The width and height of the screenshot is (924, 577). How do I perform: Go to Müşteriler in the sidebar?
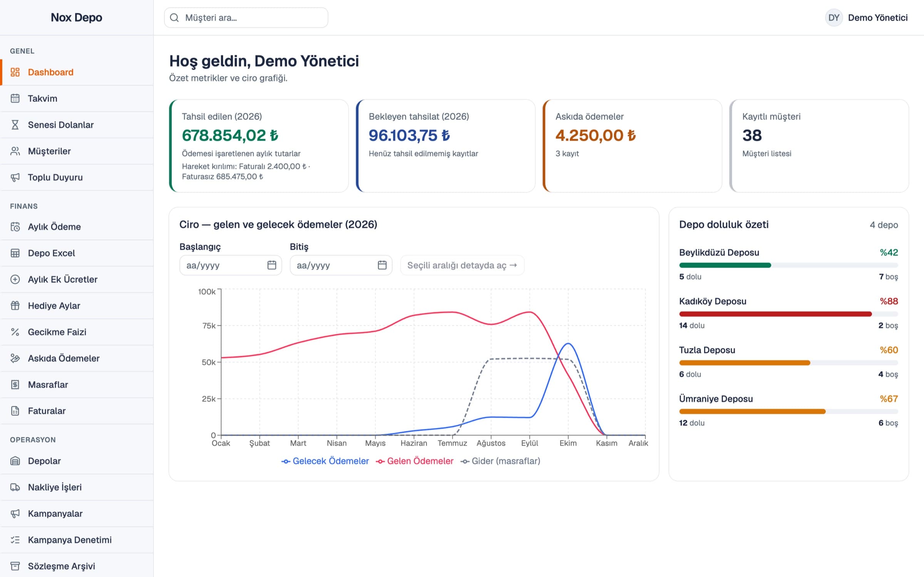[x=77, y=151]
